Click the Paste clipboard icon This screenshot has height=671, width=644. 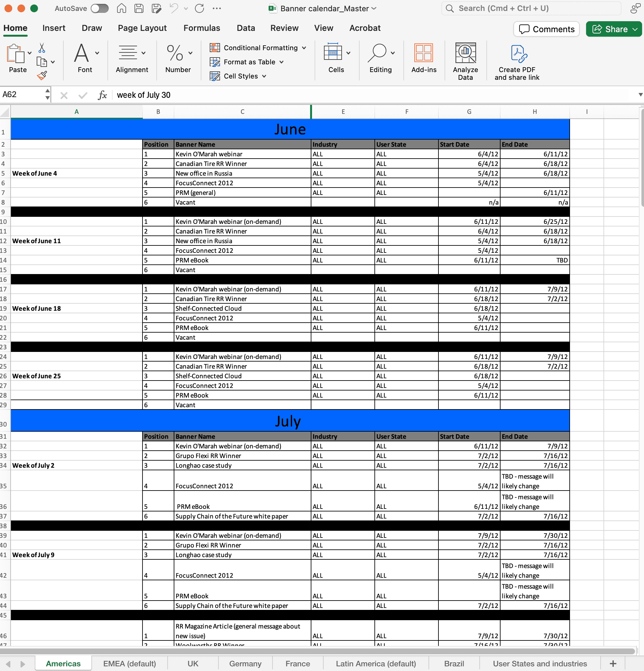(15, 54)
